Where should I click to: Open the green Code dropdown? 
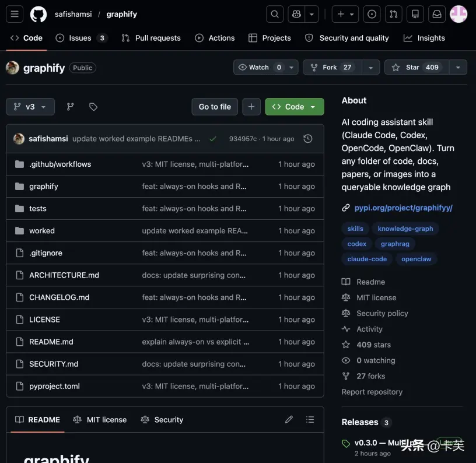click(295, 107)
